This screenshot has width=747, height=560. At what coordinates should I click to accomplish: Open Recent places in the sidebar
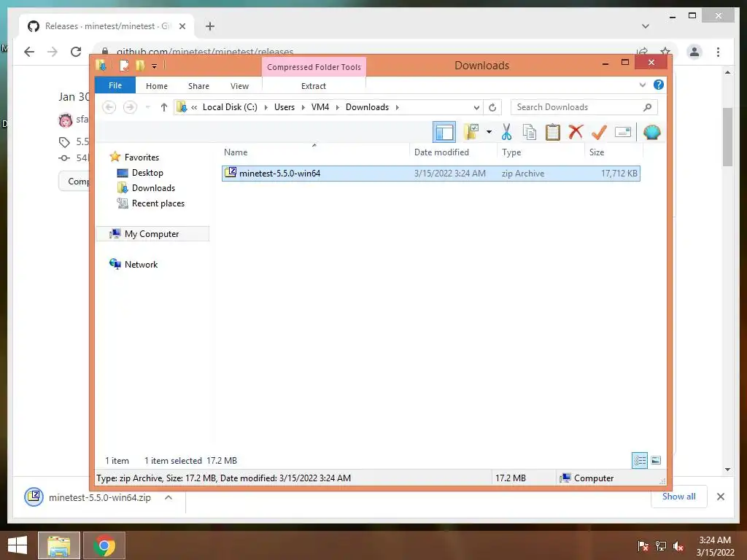click(158, 203)
